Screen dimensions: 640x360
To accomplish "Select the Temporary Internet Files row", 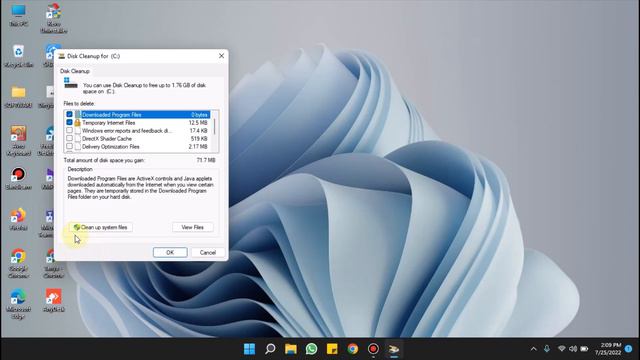I will click(138, 122).
